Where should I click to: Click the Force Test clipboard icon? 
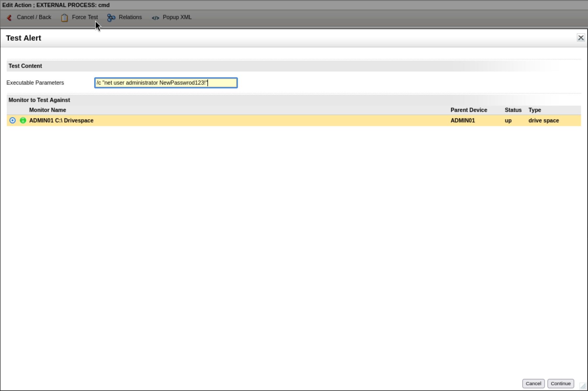[x=64, y=18]
